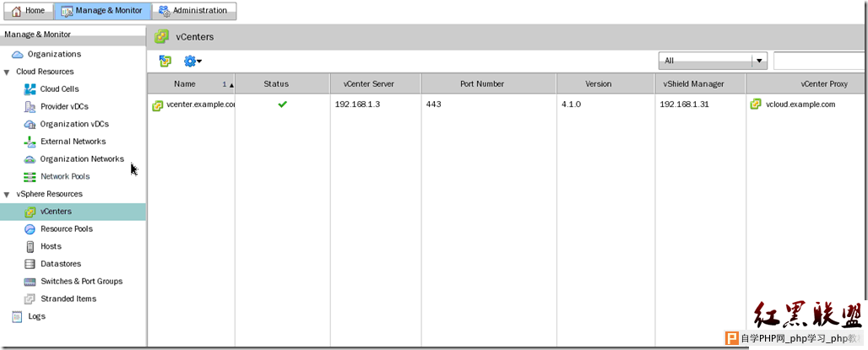Open Logs in sidebar
This screenshot has width=868, height=350.
pos(37,317)
